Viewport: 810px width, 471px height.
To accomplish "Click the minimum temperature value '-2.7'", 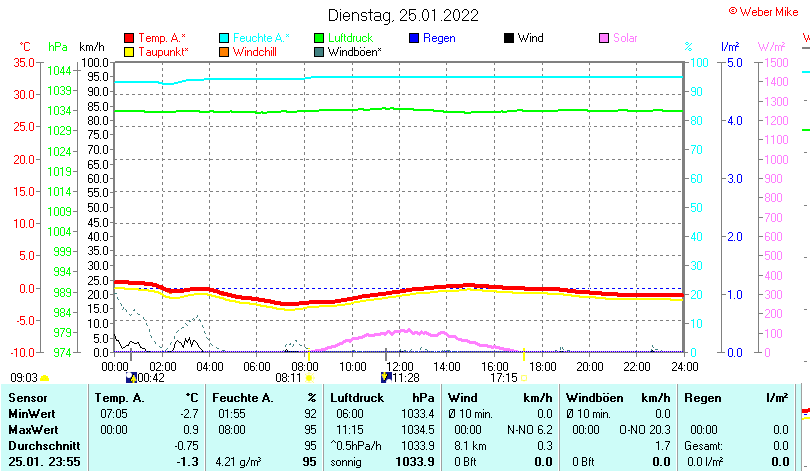I will click(x=190, y=414).
